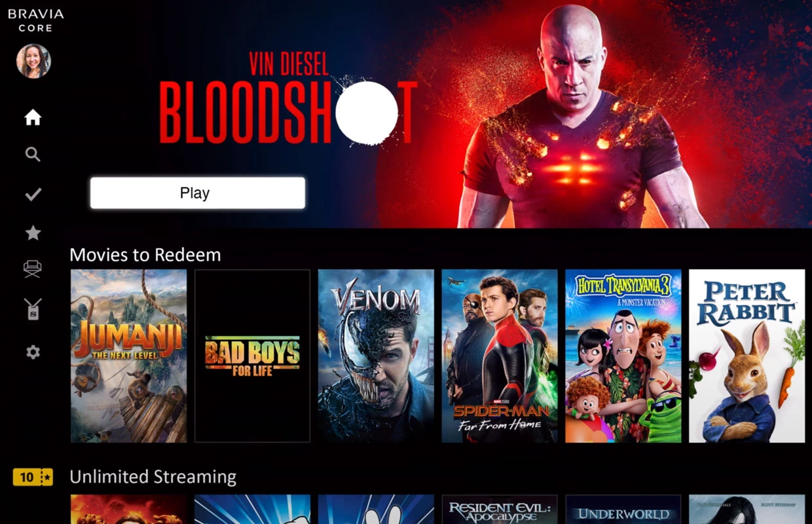The width and height of the screenshot is (812, 524).
Task: Select Resident Evil: Apocalypse thumbnail
Action: (500, 510)
